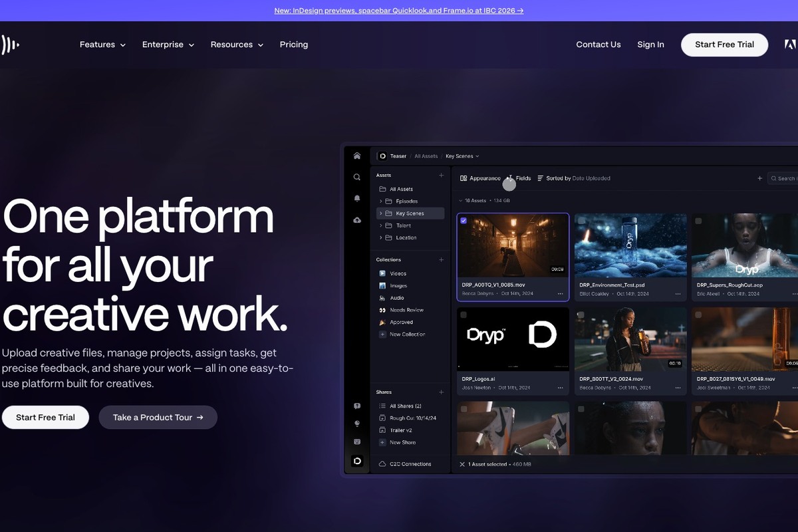Viewport: 798px width, 532px height.
Task: Add a share using Shares plus icon
Action: tap(441, 392)
